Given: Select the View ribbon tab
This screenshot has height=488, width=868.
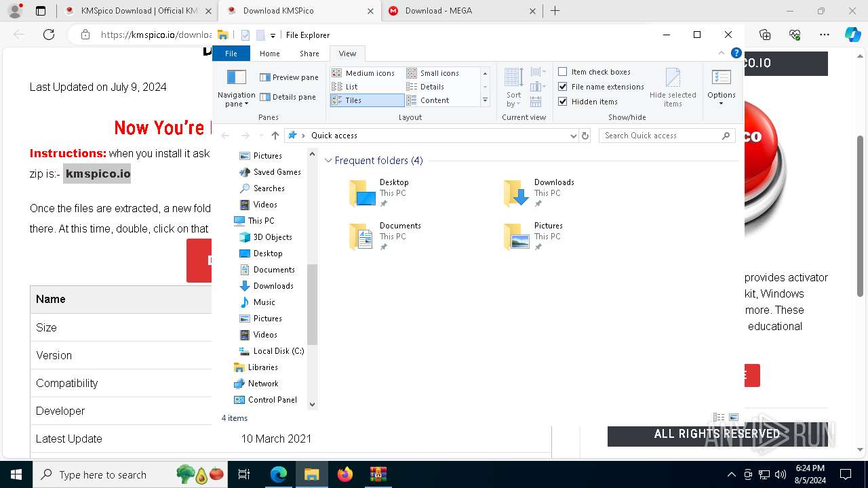Looking at the screenshot, I should coord(347,54).
